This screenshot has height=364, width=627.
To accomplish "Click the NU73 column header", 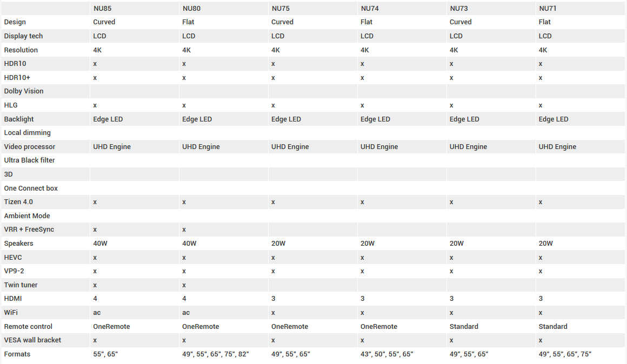I will click(x=459, y=8).
